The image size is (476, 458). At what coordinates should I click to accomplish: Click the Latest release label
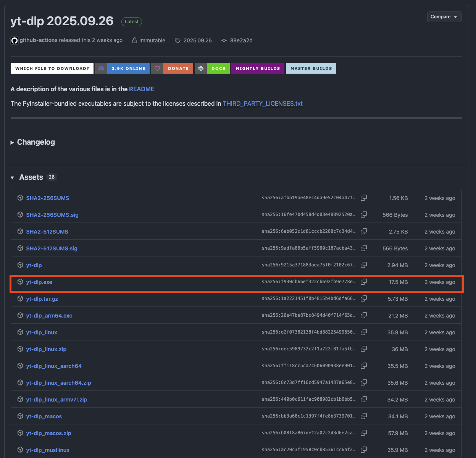click(132, 22)
